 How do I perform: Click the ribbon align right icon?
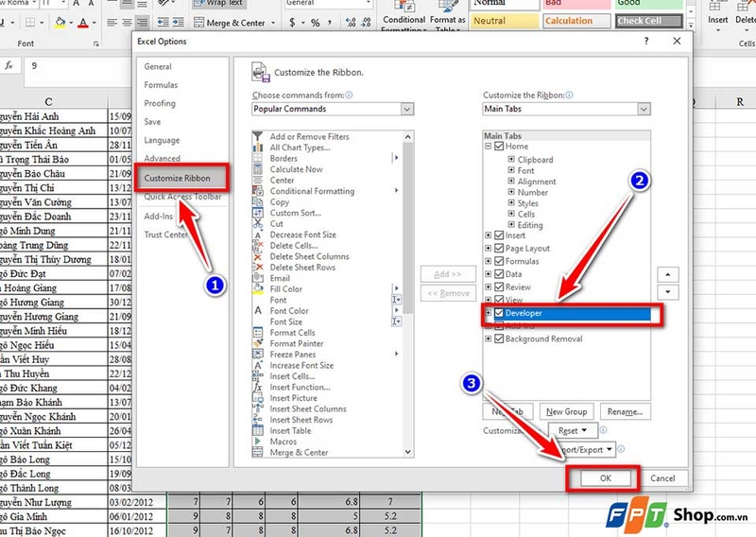click(142, 23)
